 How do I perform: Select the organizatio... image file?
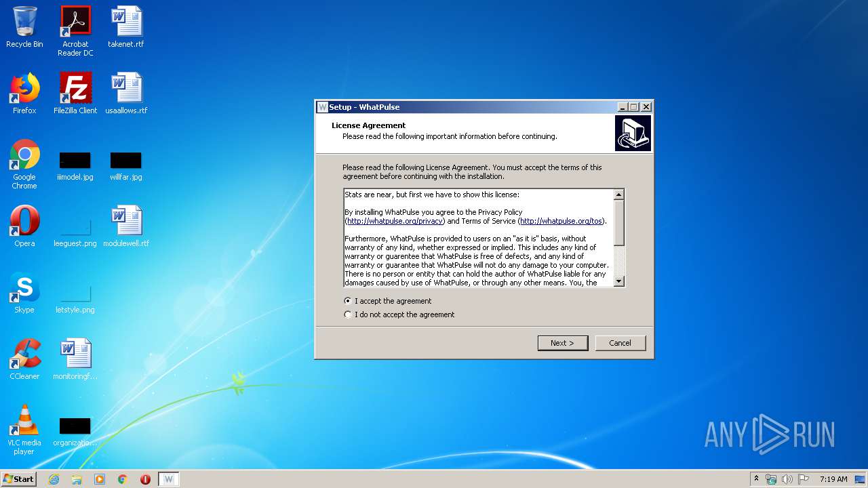(75, 432)
